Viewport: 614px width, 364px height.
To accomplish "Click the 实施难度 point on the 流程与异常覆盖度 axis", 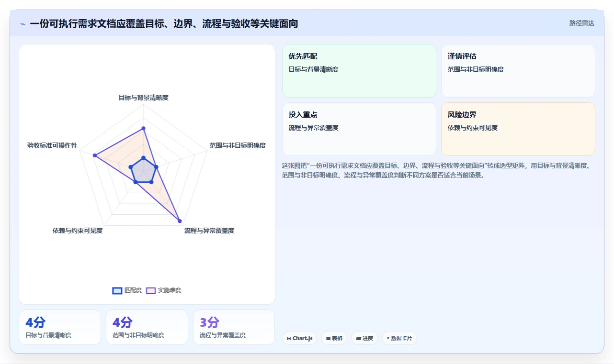I will tap(180, 221).
